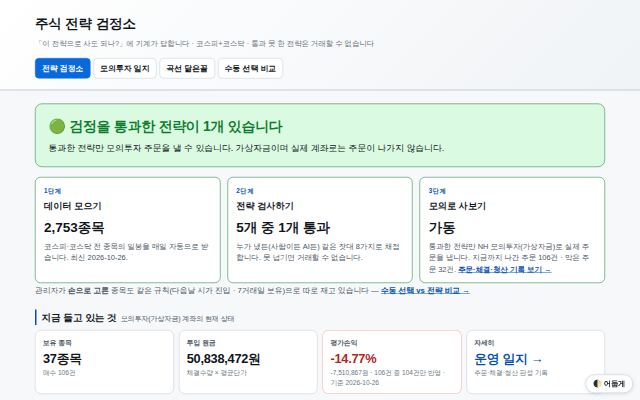
Task: Click the 투입 원금 card label
Action: pyautogui.click(x=201, y=343)
